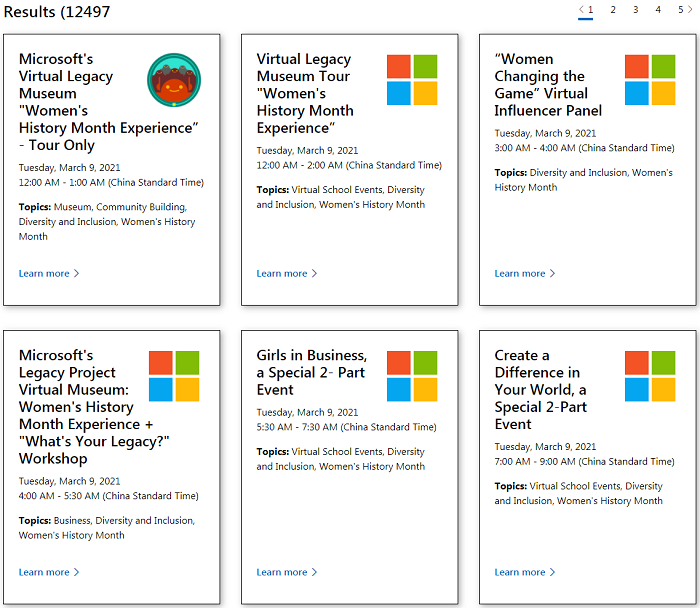700x608 pixels.
Task: Click time "5:30 AM - 7:30 AM (China Standard Time)"
Action: [x=346, y=427]
